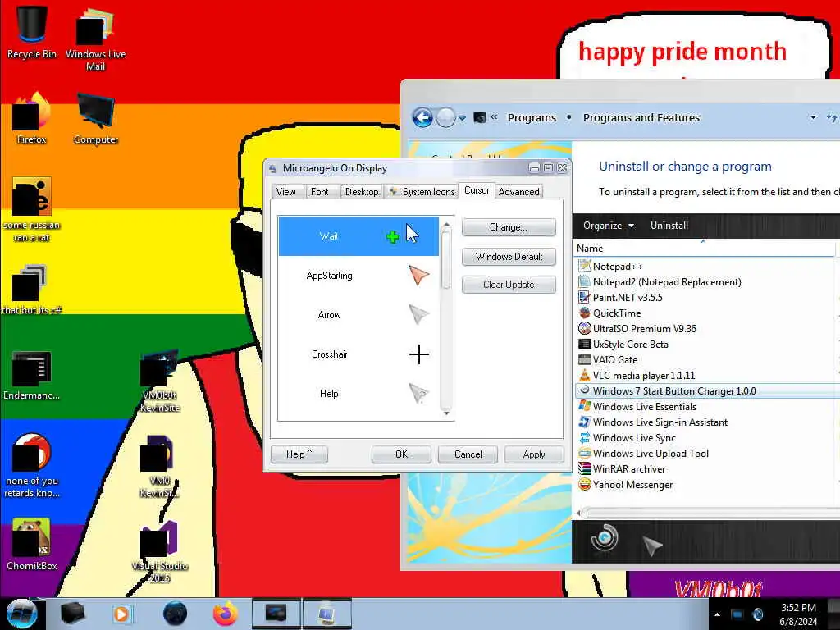Click the Uninstall toolbar button
Image resolution: width=840 pixels, height=630 pixels.
click(669, 226)
